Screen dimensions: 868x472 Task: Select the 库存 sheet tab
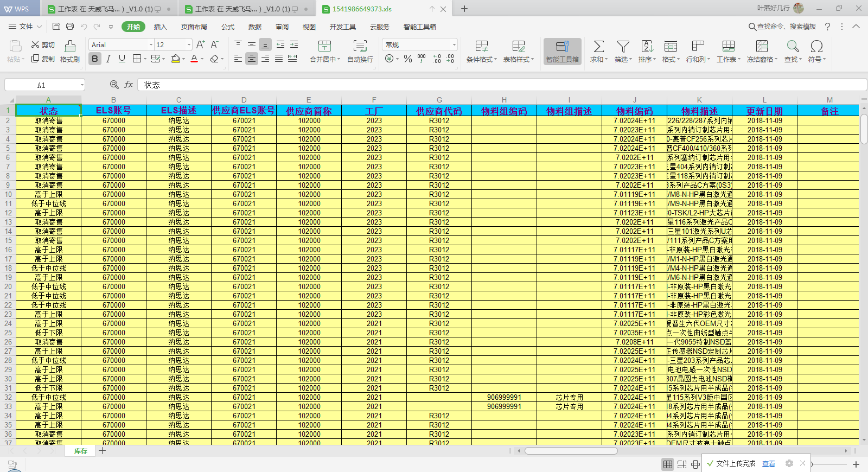[81, 451]
